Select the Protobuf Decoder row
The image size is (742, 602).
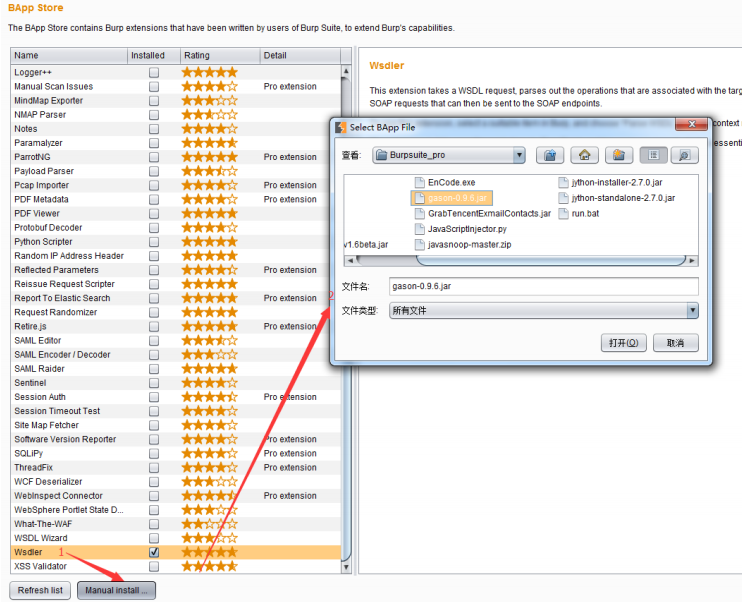(x=176, y=228)
